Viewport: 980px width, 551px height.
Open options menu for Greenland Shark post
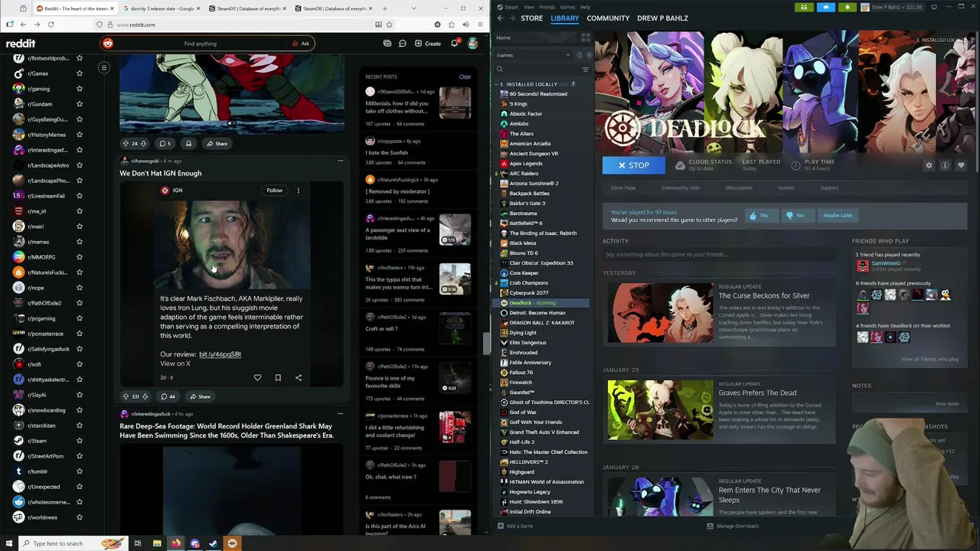340,414
